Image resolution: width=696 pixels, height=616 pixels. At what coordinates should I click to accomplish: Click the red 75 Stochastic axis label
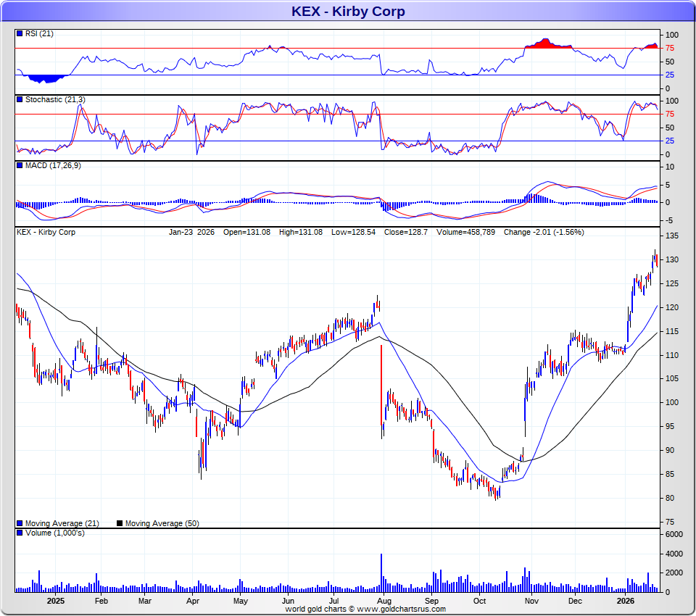670,114
